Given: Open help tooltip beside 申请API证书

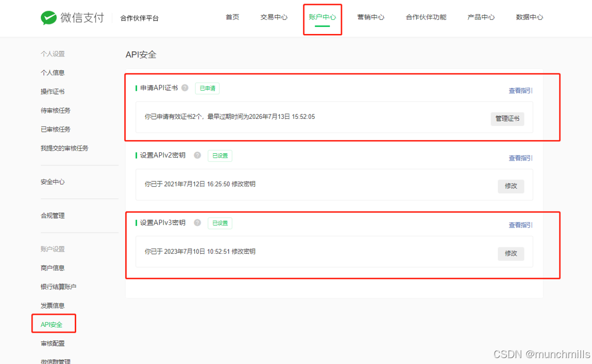Looking at the screenshot, I should coord(185,88).
